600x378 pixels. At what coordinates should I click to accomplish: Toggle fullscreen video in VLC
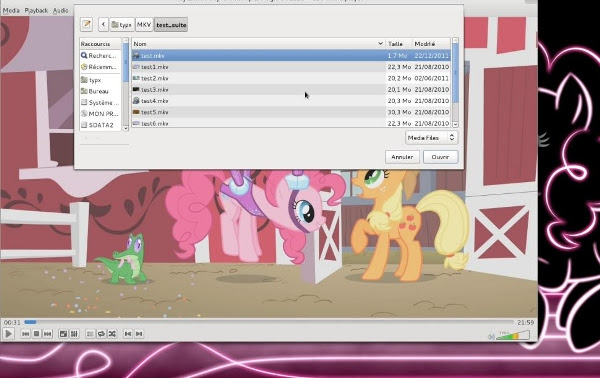(63, 334)
